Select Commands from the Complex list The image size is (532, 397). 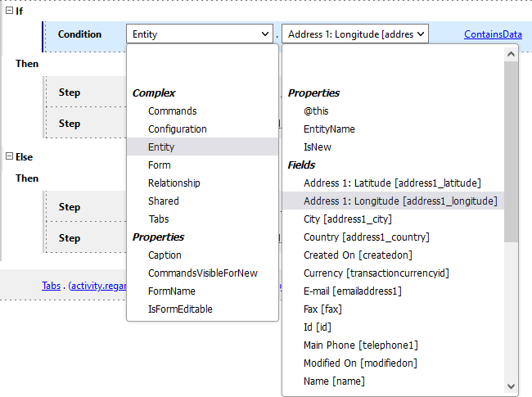(172, 111)
